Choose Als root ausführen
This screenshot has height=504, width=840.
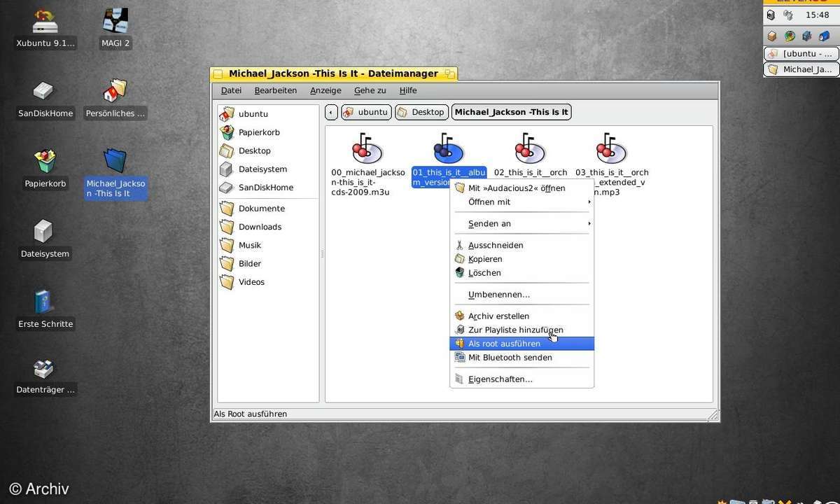coord(521,344)
